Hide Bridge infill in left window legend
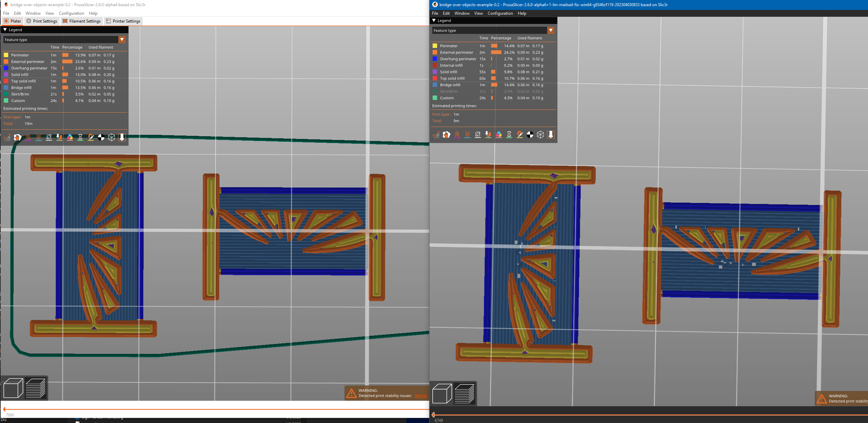The height and width of the screenshot is (423, 868). click(x=64, y=88)
